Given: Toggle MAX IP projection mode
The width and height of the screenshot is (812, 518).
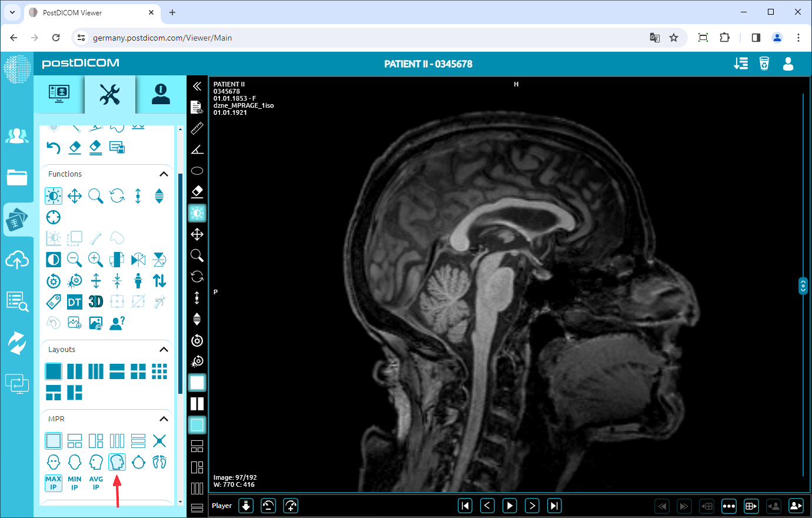Looking at the screenshot, I should click(54, 483).
